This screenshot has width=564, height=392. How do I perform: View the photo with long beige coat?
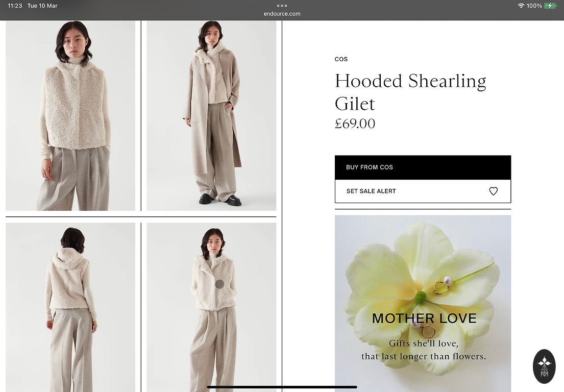coord(211,115)
